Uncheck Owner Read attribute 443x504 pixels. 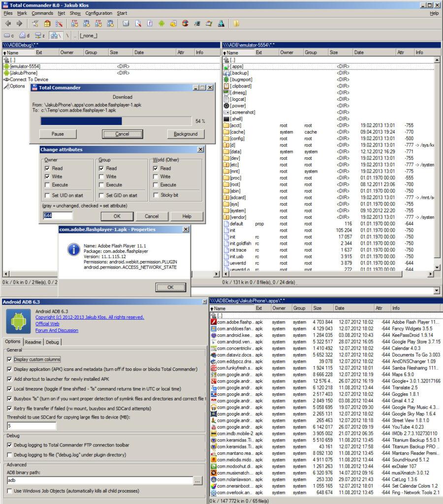point(47,168)
